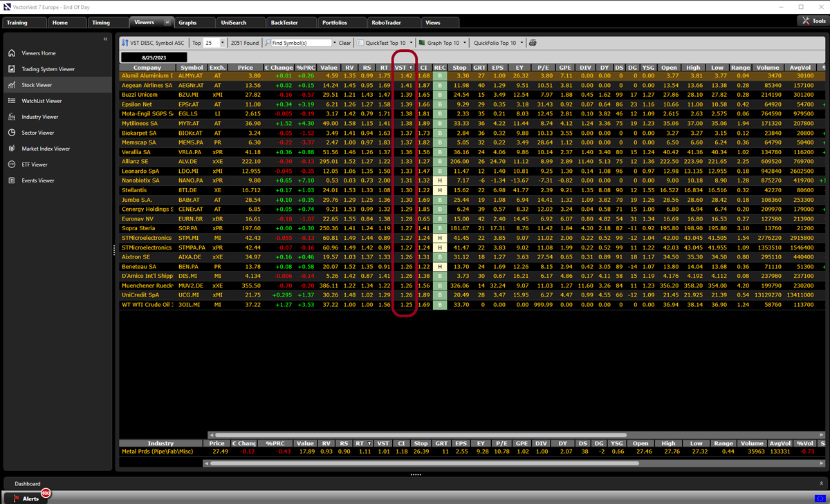Screen dimensions: 830x504
Task: Open the Events Viewer calendar icon
Action: [12, 180]
